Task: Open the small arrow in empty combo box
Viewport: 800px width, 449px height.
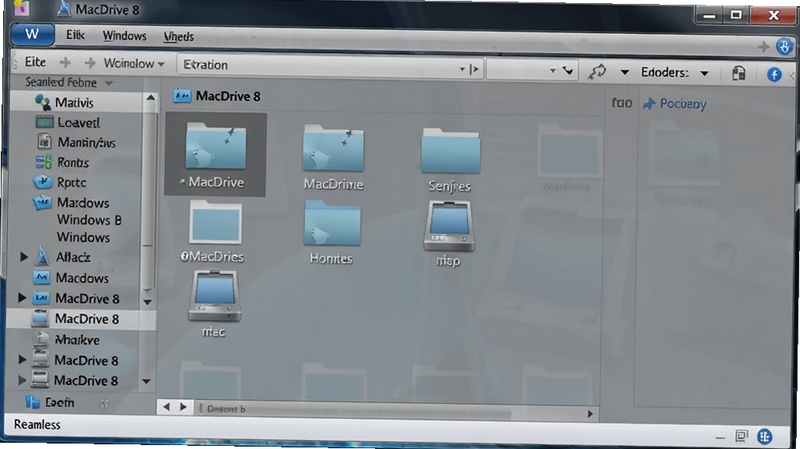Action: [553, 70]
